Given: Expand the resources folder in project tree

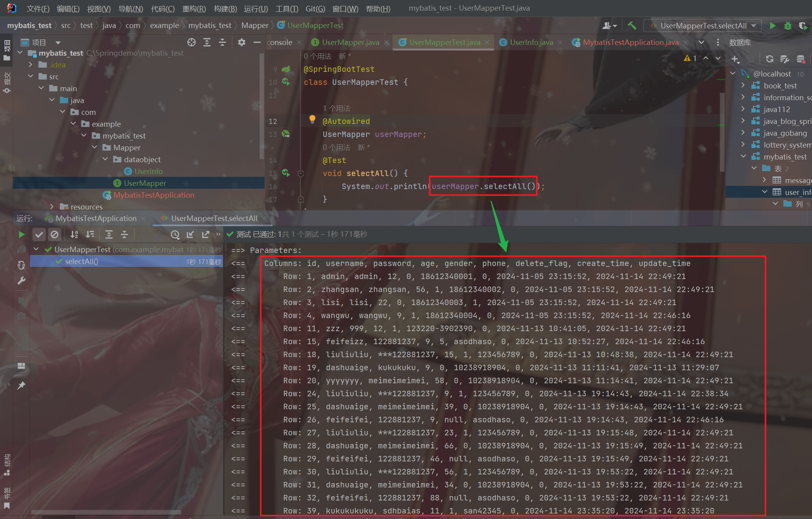Looking at the screenshot, I should point(52,206).
